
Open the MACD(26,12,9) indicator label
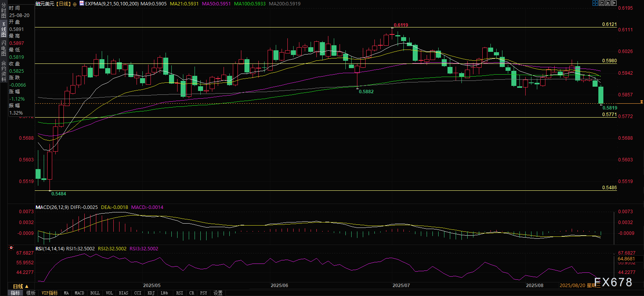52,207
